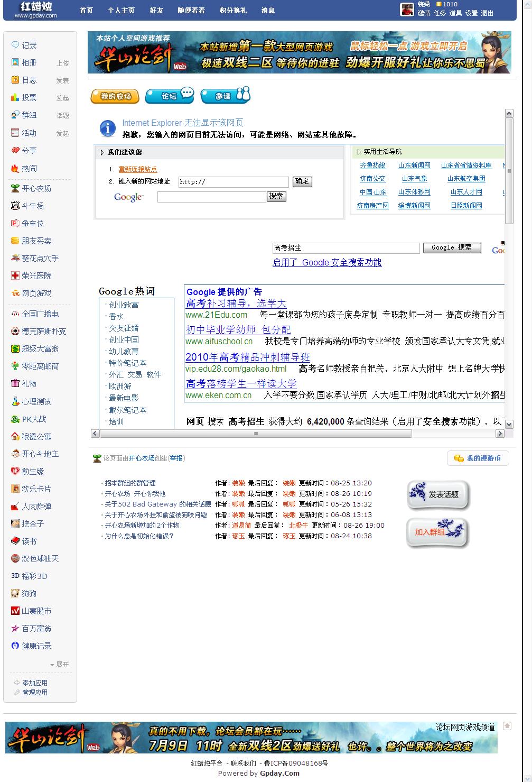The width and height of the screenshot is (532, 782).
Task: Open the 心理测试 flask icon
Action: pos(15,401)
